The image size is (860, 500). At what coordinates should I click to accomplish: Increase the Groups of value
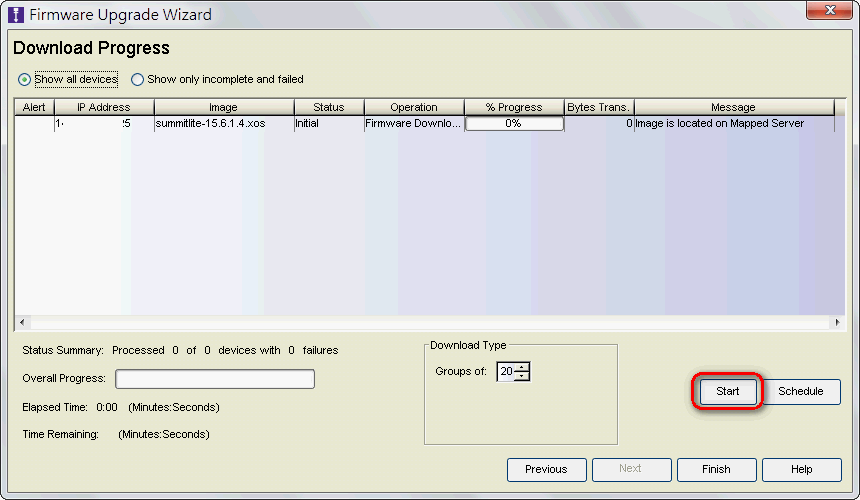click(522, 367)
